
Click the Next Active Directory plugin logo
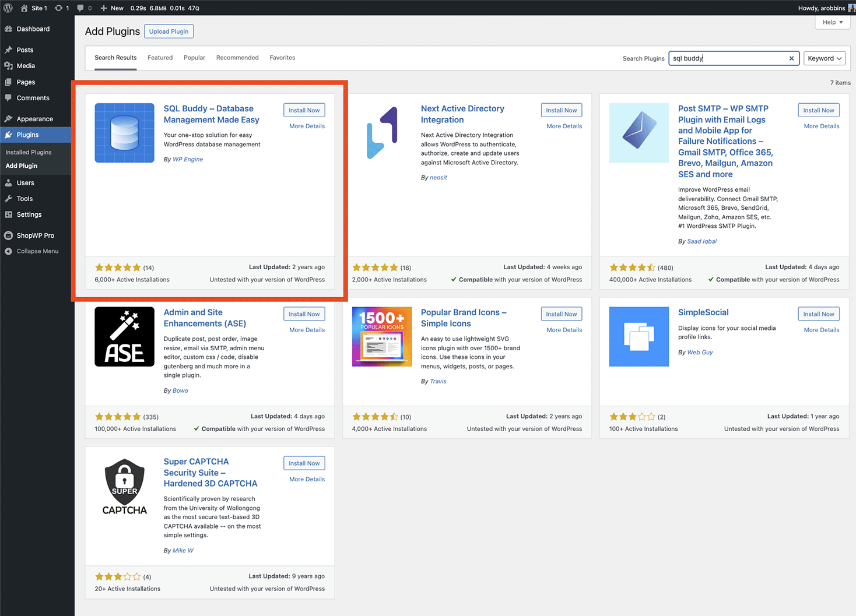pyautogui.click(x=382, y=133)
